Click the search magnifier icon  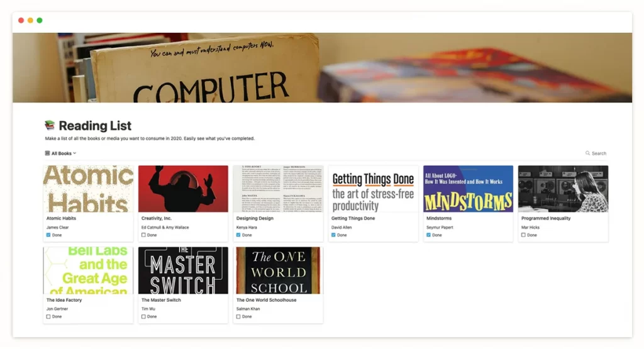[x=587, y=153]
